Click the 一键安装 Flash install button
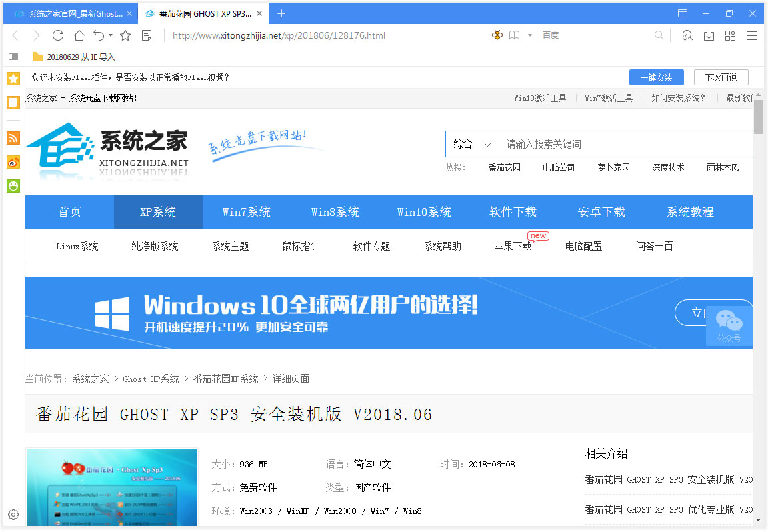This screenshot has height=532, width=770. [x=656, y=77]
